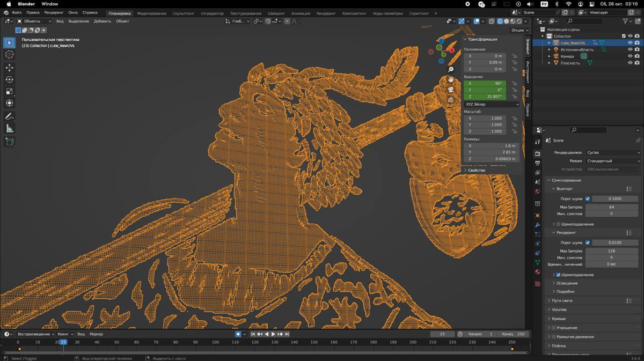Open the Глоб... transform orientation dropdown
644x361 pixels.
238,21
